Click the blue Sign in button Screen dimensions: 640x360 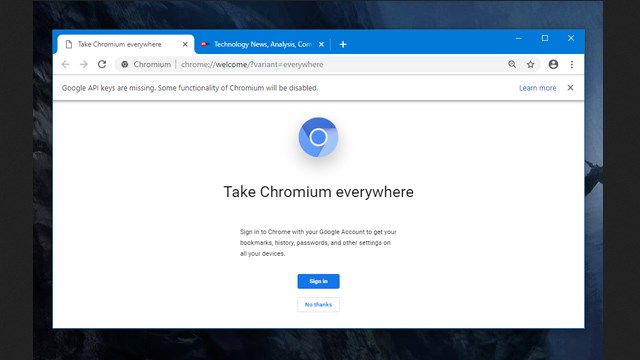[x=318, y=281]
